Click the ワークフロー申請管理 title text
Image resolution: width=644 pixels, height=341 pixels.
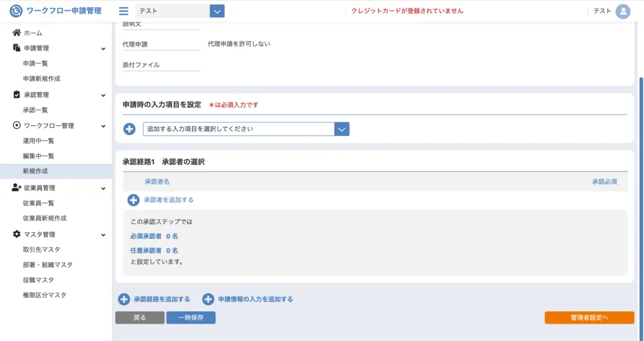[64, 11]
